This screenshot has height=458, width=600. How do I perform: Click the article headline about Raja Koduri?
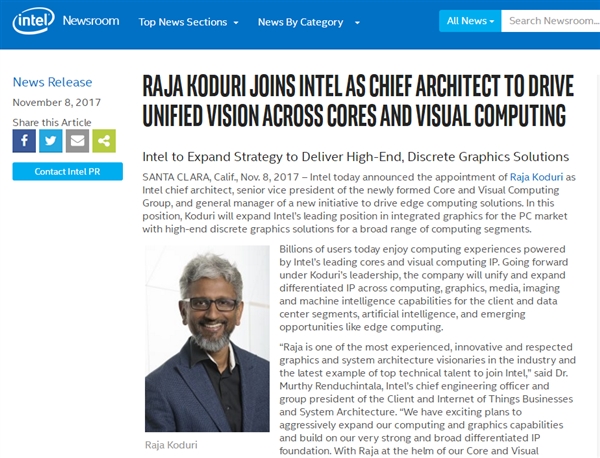click(x=358, y=100)
